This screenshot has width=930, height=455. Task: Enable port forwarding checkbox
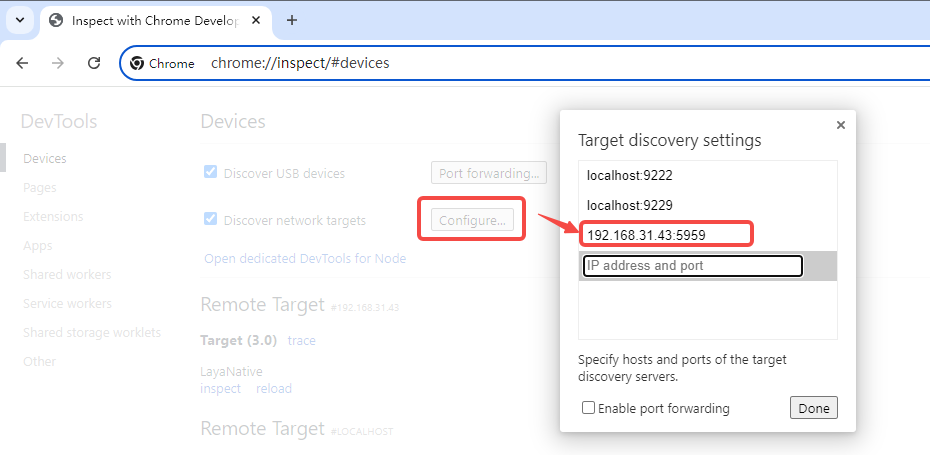point(589,408)
